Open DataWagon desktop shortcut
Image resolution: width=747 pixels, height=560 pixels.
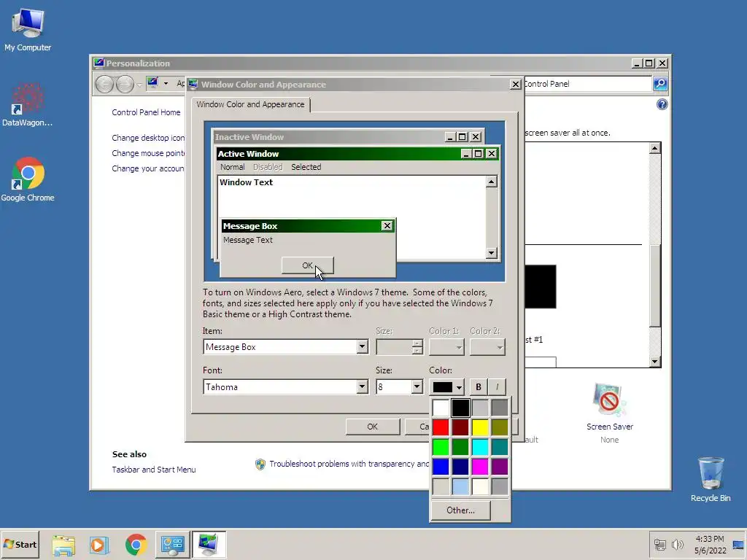tap(27, 105)
